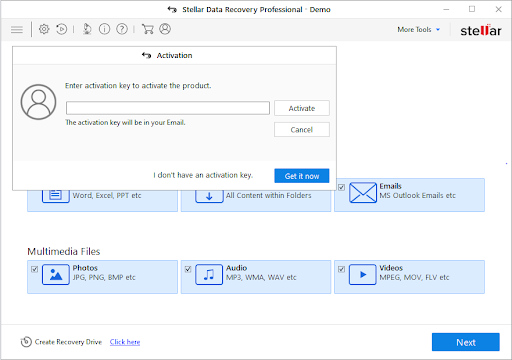Click 'MS Outlook Emails etc' text
Screen dimensions: 512x360
[x=418, y=196]
